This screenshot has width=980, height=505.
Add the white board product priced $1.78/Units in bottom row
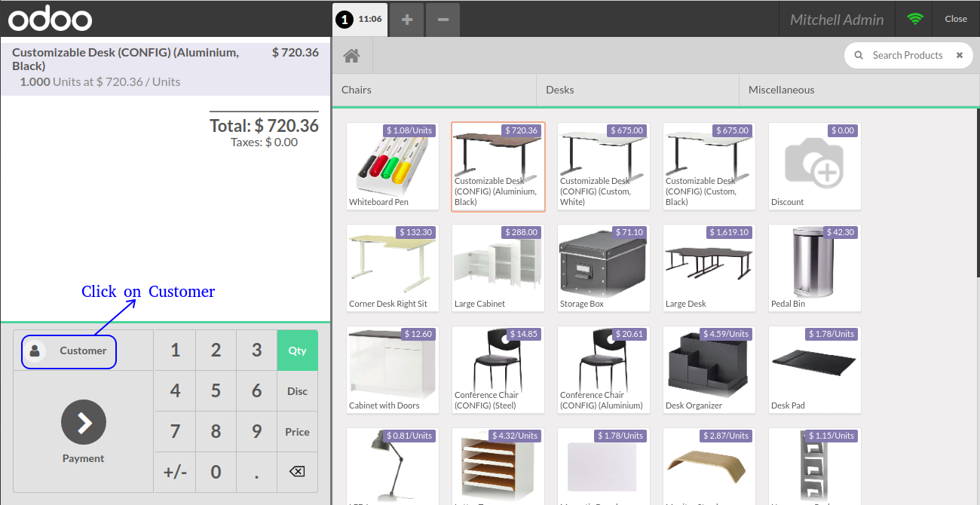point(604,467)
